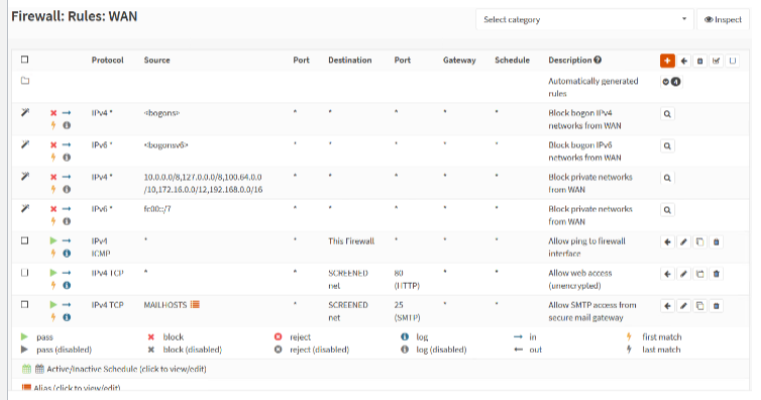
Task: Move selected rules before the SMTP rule
Action: click(x=667, y=306)
